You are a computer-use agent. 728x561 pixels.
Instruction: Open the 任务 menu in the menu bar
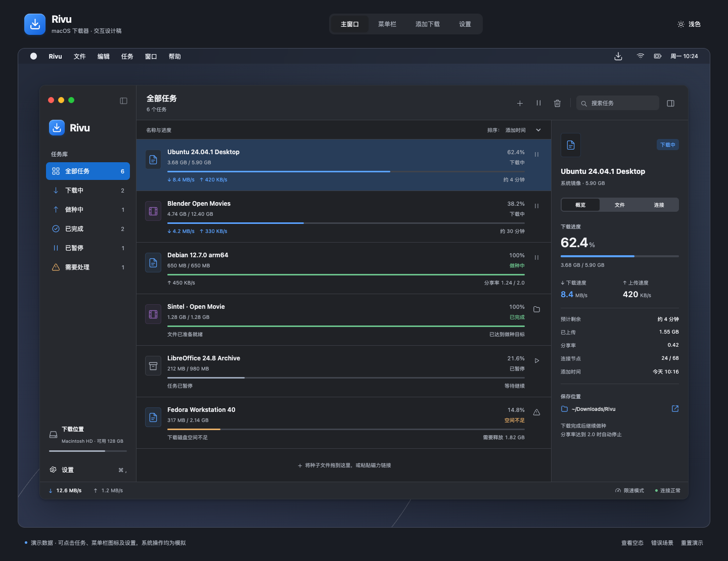[x=127, y=57]
